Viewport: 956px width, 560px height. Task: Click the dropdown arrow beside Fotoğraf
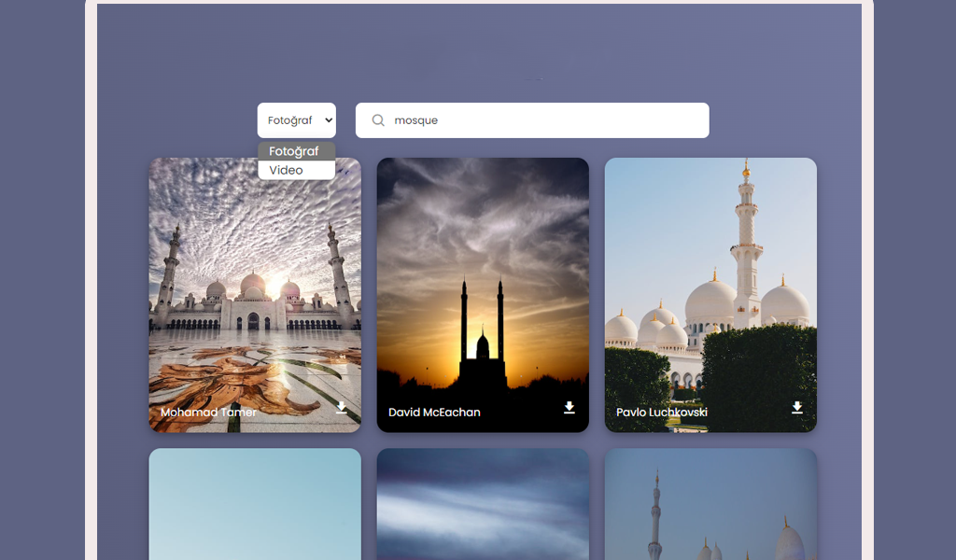[328, 120]
